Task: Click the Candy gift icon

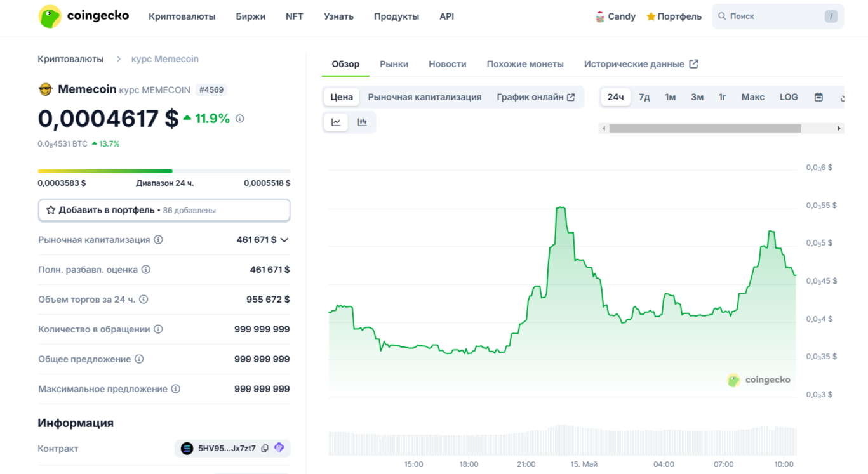Action: click(600, 17)
